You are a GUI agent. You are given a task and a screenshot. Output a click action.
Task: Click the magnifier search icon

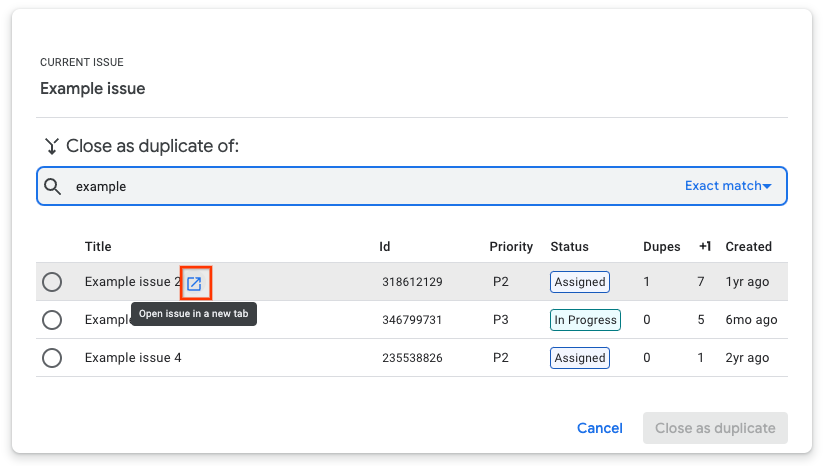[55, 186]
